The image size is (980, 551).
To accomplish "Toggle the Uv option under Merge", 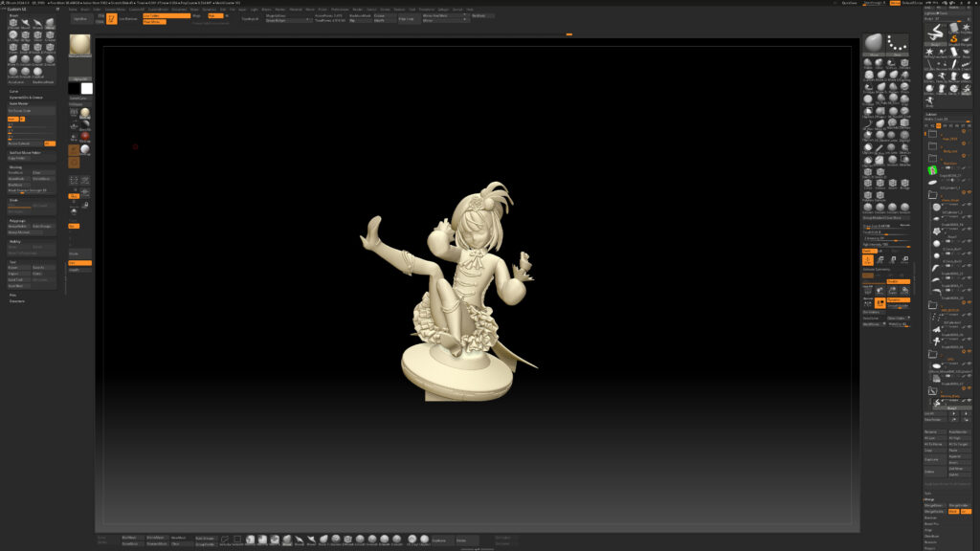I will click(x=965, y=511).
